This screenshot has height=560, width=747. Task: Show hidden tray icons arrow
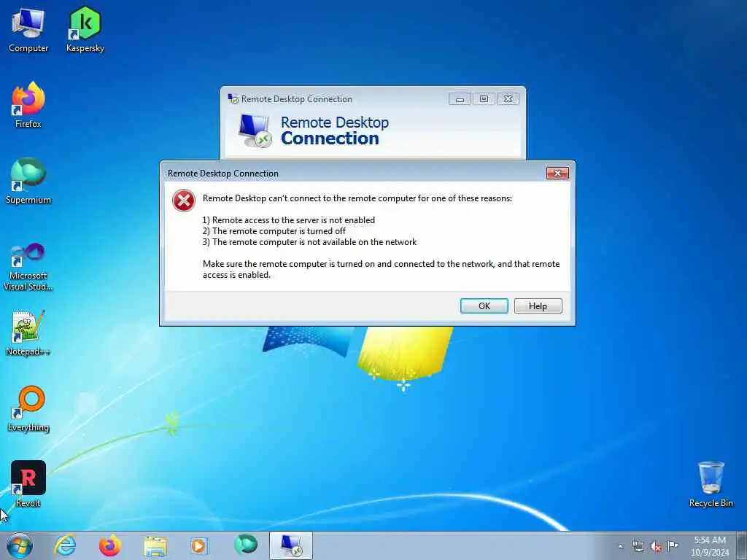point(620,546)
